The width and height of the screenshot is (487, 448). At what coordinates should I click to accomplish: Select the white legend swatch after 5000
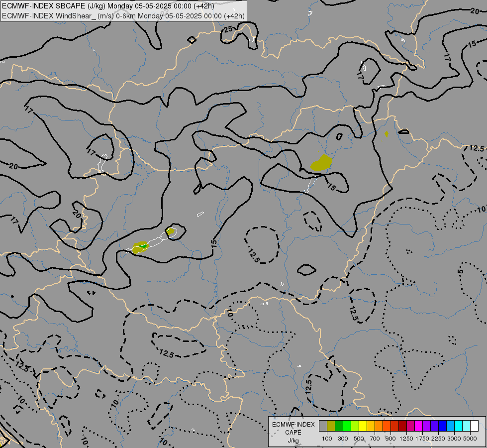(x=474, y=426)
